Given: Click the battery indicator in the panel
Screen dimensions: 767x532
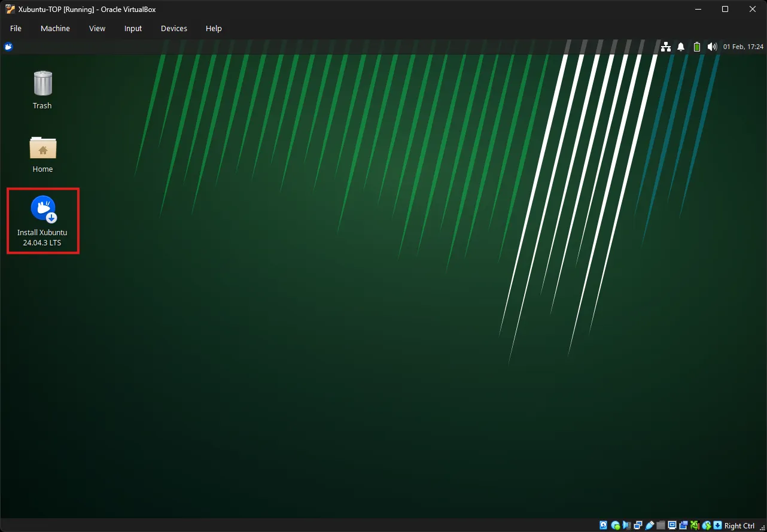Looking at the screenshot, I should pos(696,46).
